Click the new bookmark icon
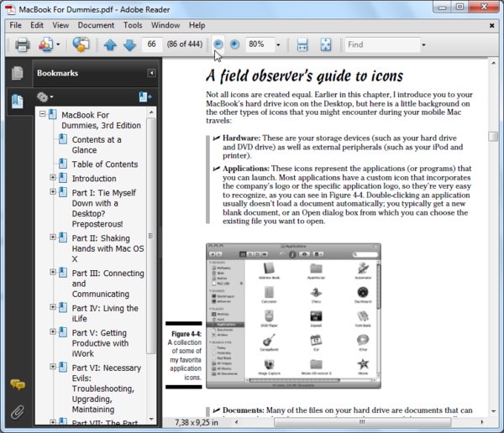Image resolution: width=504 pixels, height=433 pixels. point(145,97)
